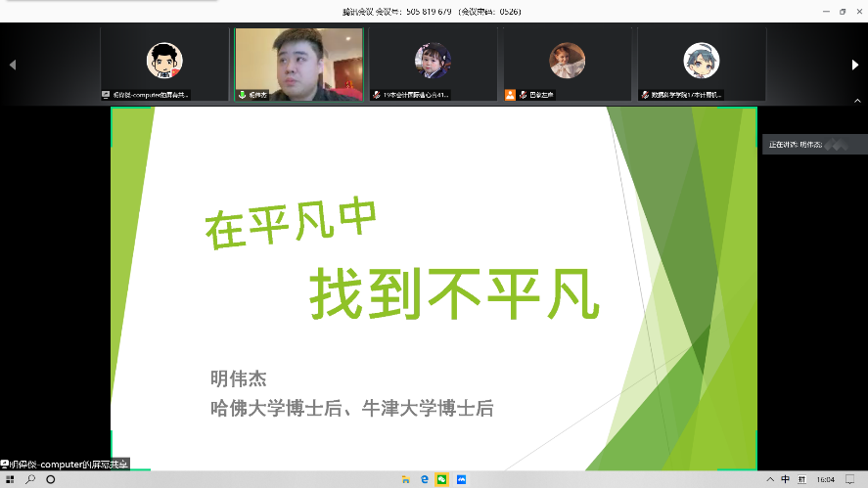Toggle the 中 input method indicator

point(785,480)
